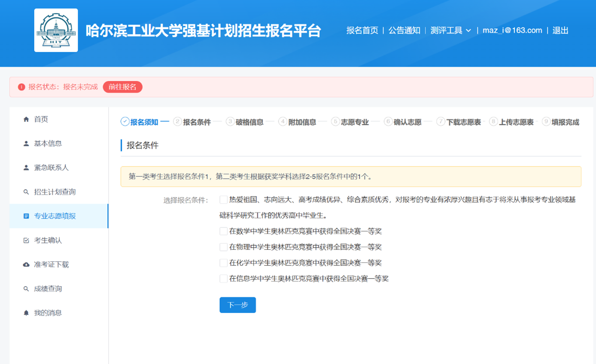Open 公告通知 in the header

[x=404, y=30]
